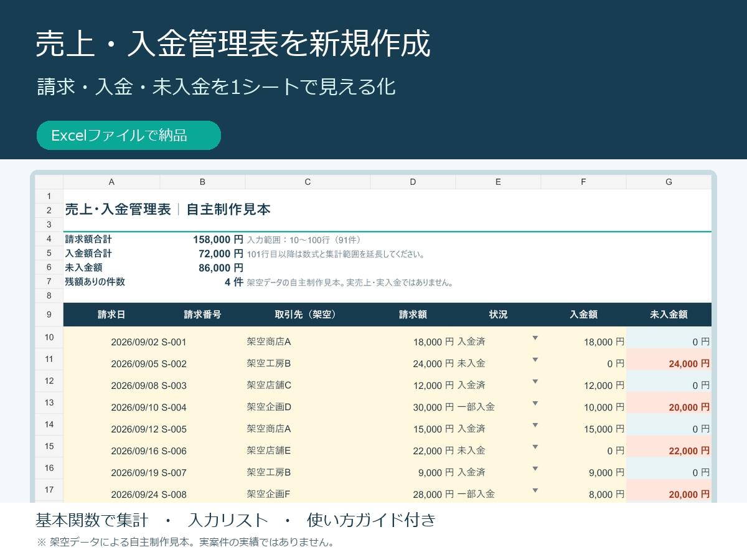Screen dimensions: 747x560
Task: Open status dropdown for S-006 row
Action: pos(535,447)
